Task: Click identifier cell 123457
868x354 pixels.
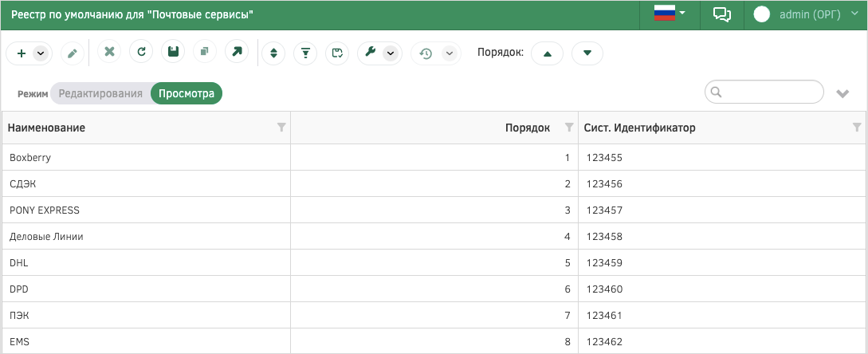Action: (x=722, y=210)
